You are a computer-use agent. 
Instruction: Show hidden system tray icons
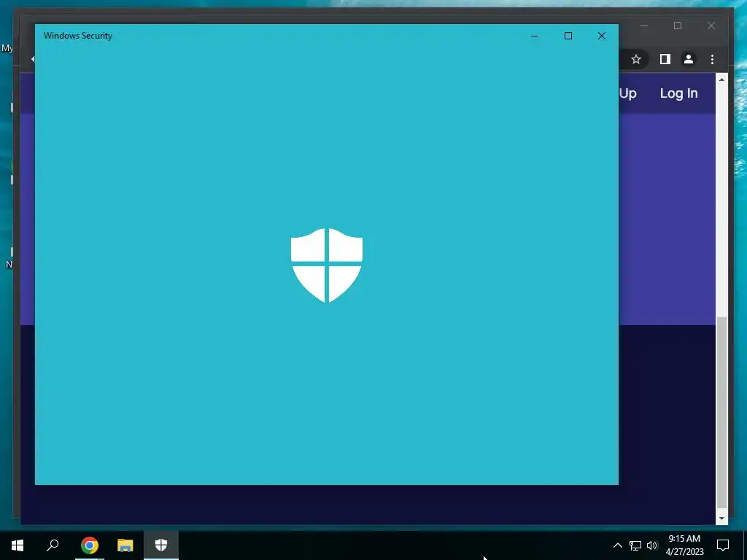617,545
